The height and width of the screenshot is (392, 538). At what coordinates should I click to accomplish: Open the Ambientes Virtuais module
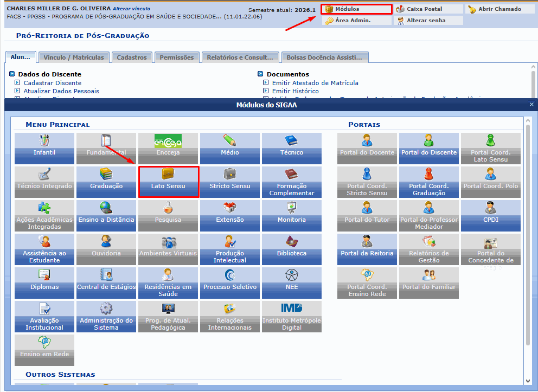tap(168, 249)
